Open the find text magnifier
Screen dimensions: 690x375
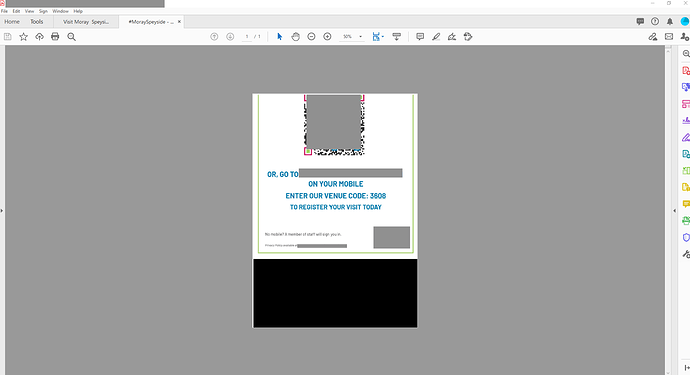(71, 37)
